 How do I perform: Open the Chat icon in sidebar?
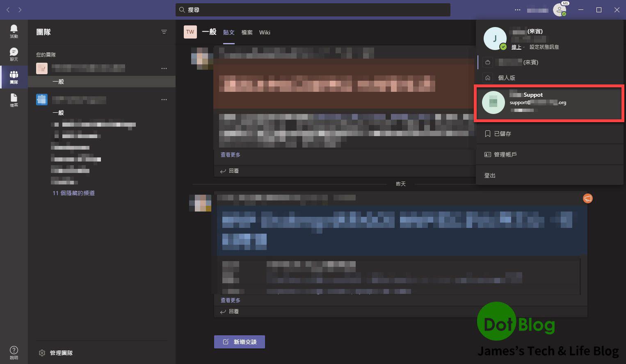tap(14, 54)
